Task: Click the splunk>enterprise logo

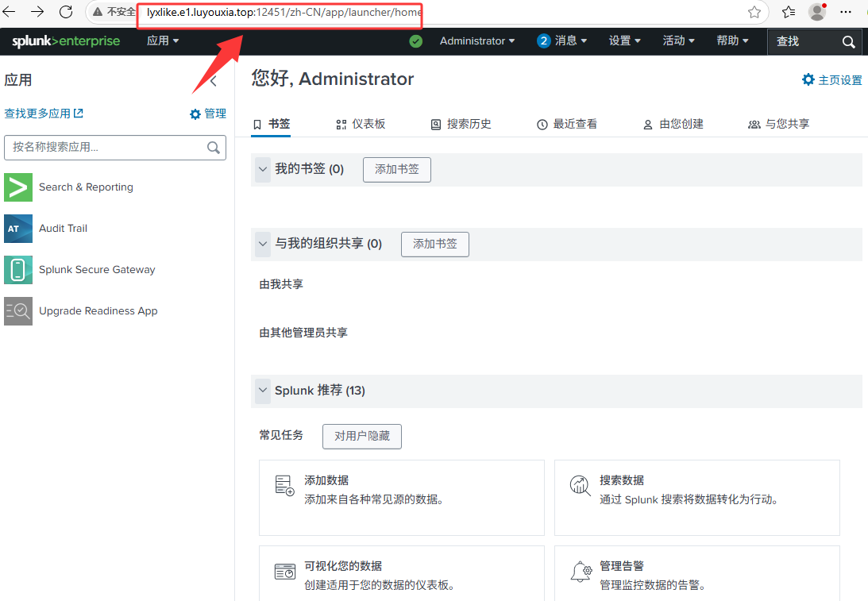Action: (x=66, y=41)
